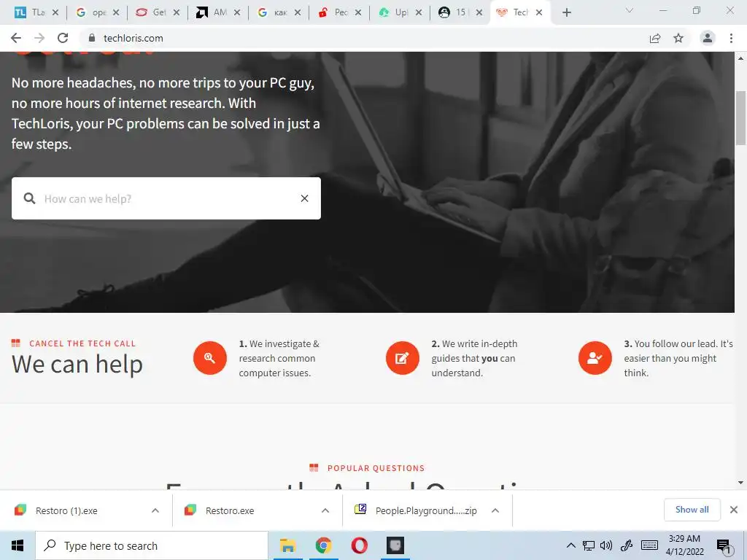
Task: Open the clock showing 3:29 AM
Action: (684, 545)
